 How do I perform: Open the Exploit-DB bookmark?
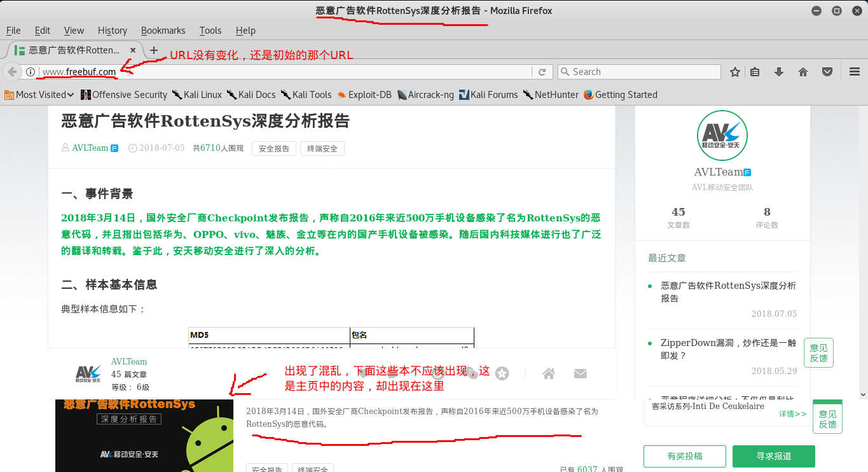click(x=364, y=95)
